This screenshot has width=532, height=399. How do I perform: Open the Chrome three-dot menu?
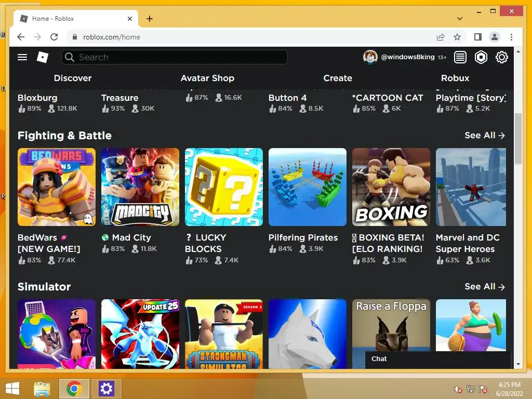coord(511,37)
